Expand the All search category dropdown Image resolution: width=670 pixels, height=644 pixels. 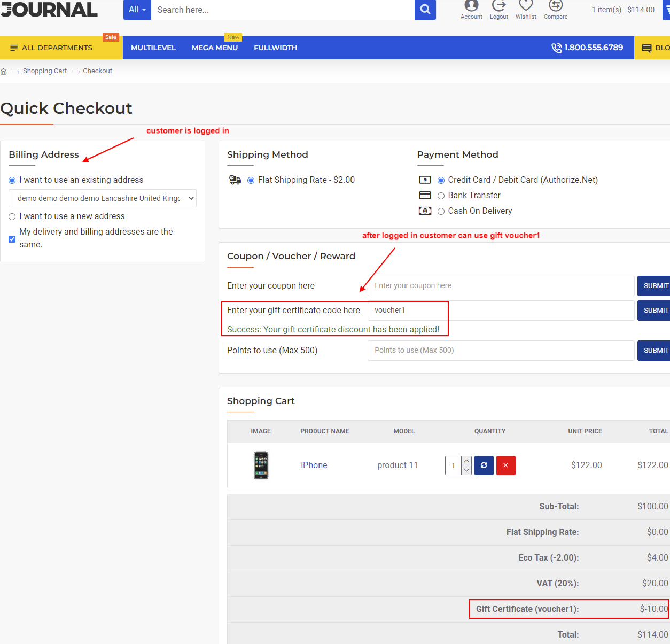pos(137,10)
